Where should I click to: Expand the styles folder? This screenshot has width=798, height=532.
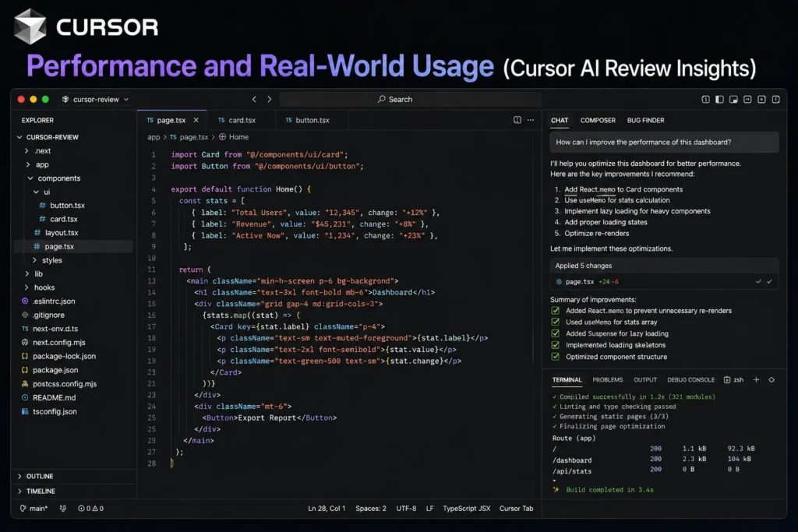click(34, 260)
